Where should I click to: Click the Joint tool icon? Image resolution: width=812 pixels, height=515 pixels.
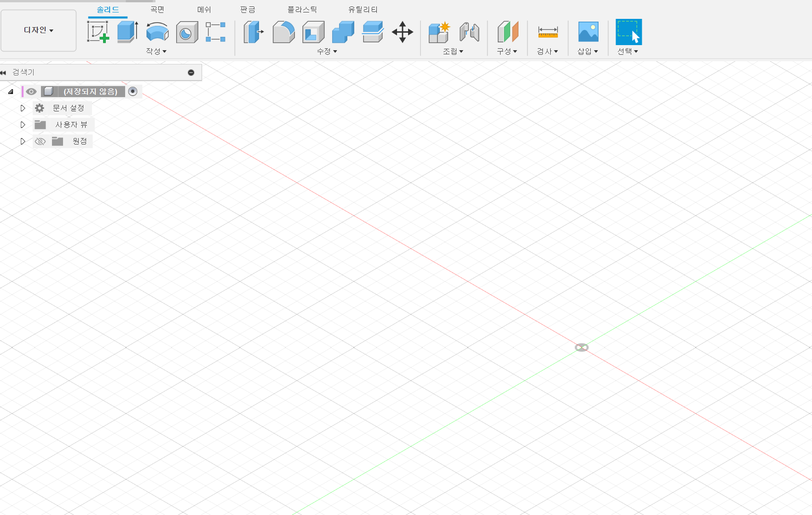(x=469, y=32)
